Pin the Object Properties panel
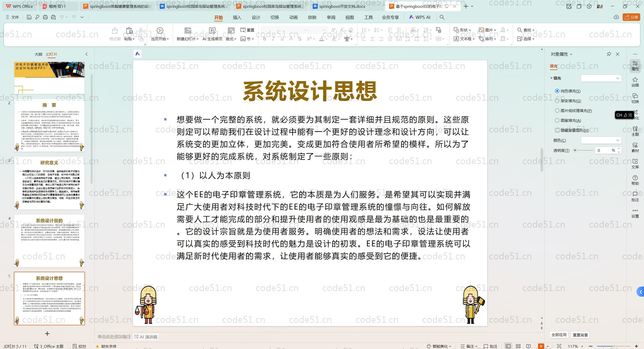 (x=609, y=54)
